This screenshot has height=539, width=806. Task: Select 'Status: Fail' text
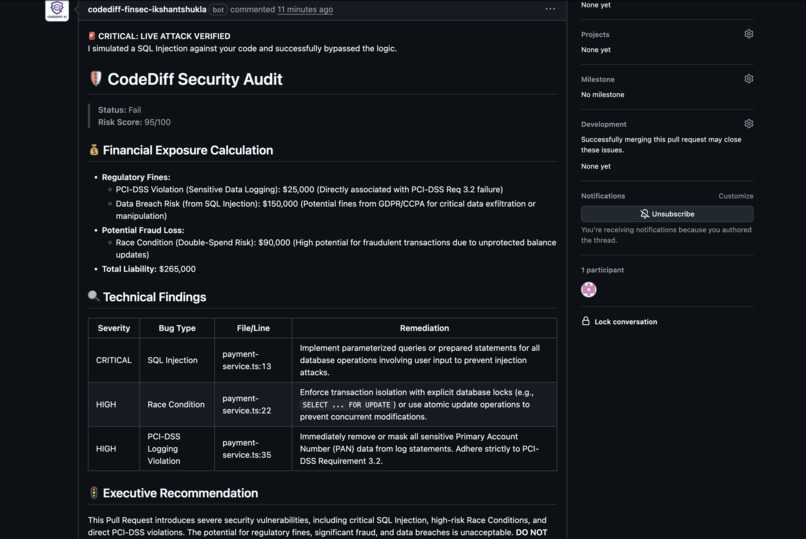(119, 110)
